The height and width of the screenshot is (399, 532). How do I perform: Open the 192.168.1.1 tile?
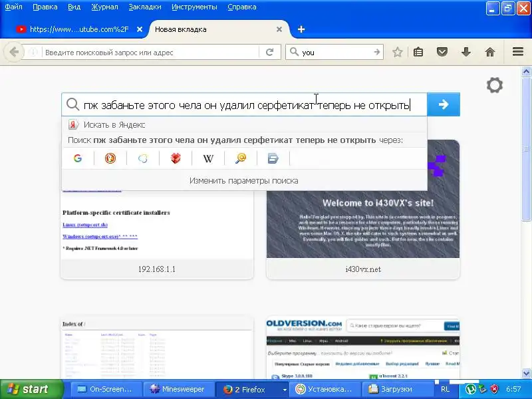pyautogui.click(x=157, y=234)
